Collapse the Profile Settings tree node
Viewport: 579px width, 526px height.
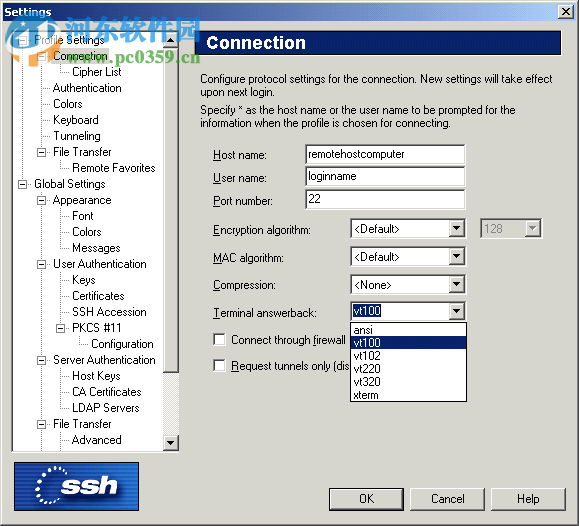click(23, 40)
